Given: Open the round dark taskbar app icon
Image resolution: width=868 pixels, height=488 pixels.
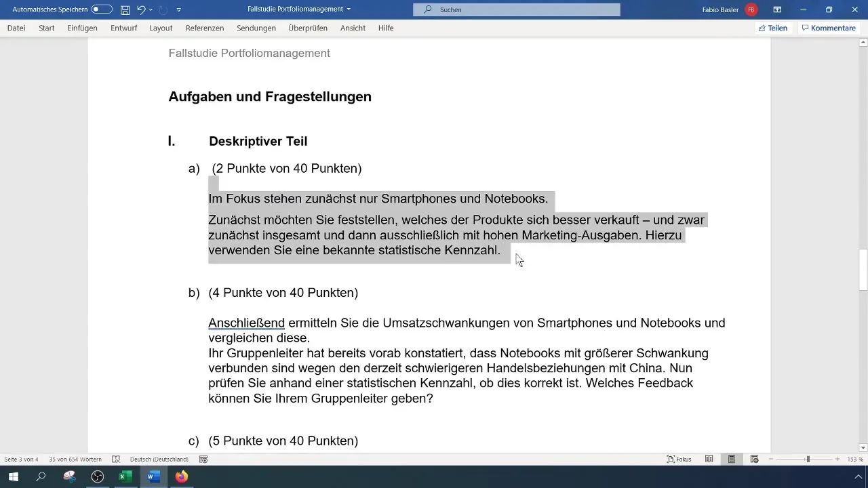Looking at the screenshot, I should click(98, 476).
